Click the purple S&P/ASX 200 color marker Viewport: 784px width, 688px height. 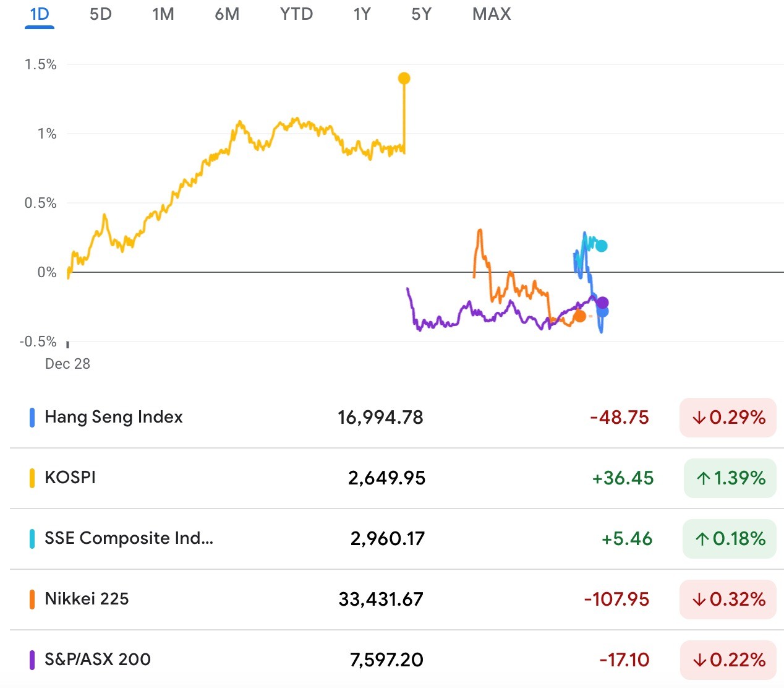32,660
